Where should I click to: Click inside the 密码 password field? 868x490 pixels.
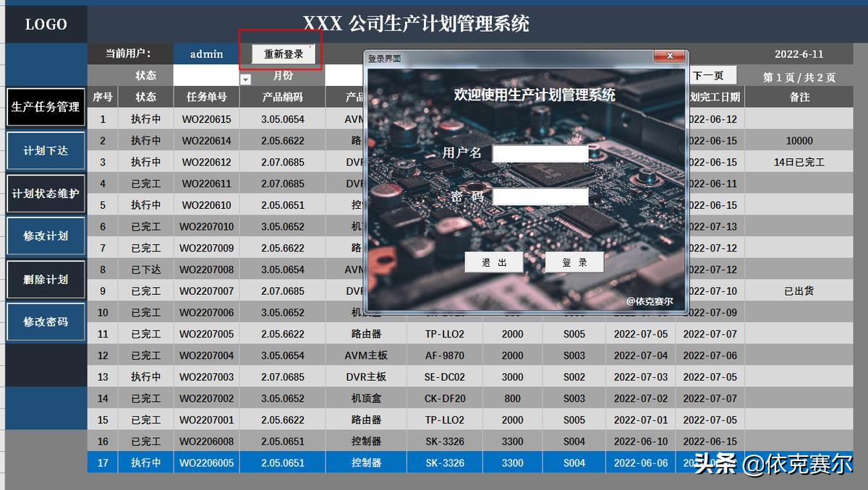coord(539,196)
